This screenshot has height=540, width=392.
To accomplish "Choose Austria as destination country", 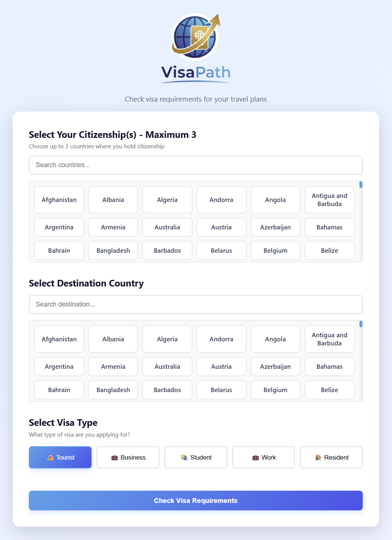I will 221,367.
